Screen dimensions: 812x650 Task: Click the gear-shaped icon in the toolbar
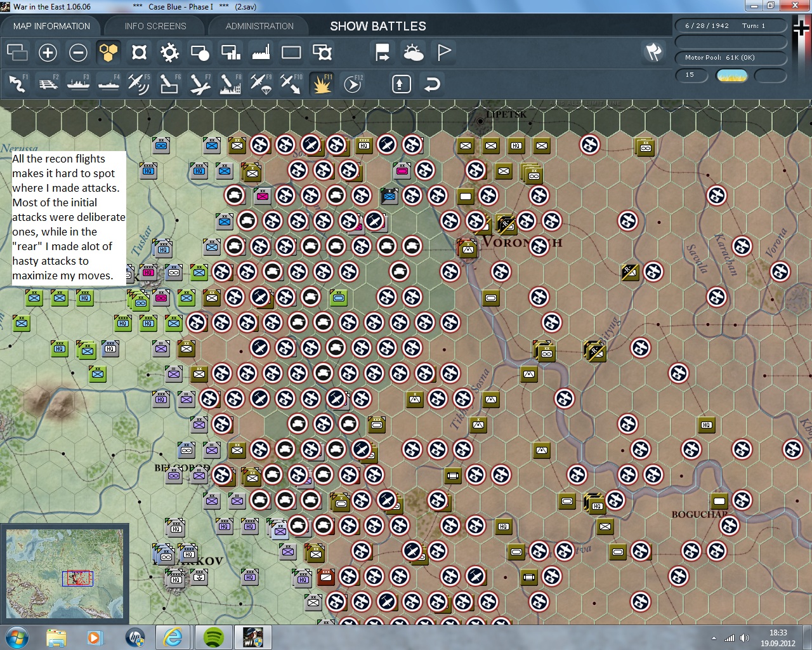[x=169, y=52]
